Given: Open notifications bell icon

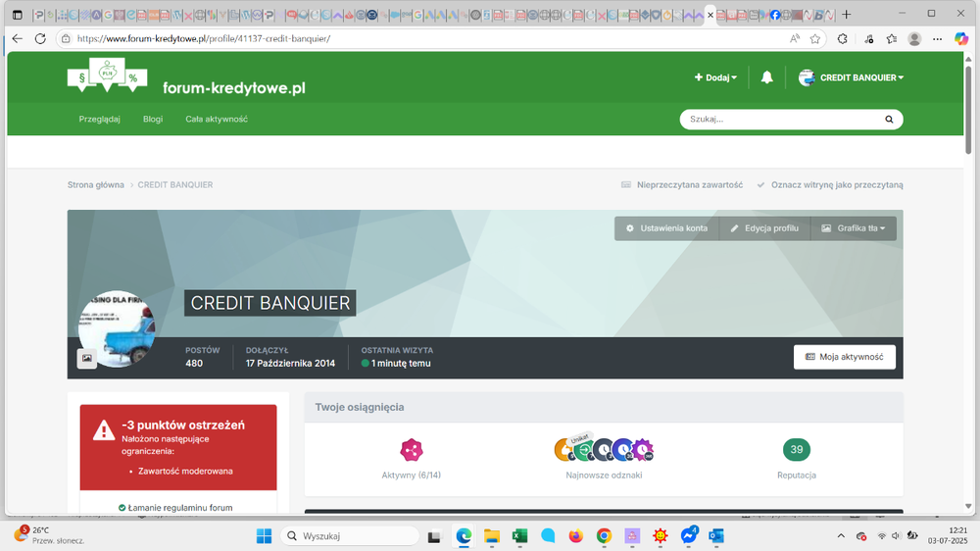Looking at the screenshot, I should coord(767,77).
